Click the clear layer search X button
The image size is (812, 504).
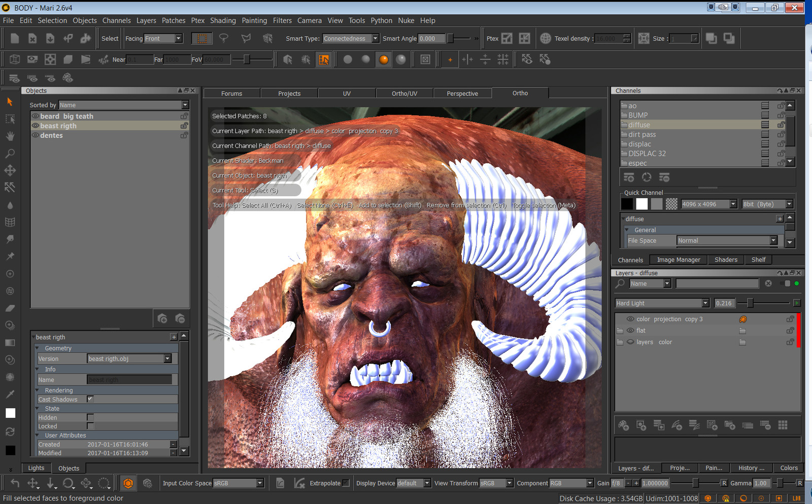768,283
